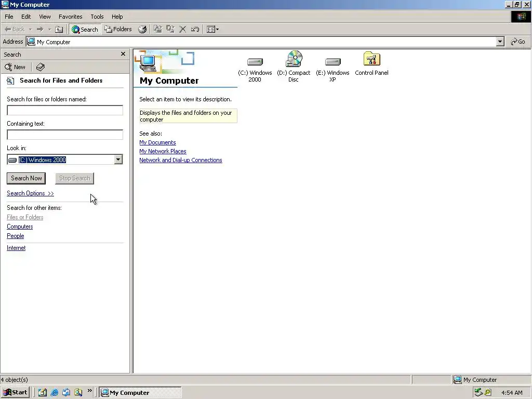Click the My Computer title bar icon
The height and width of the screenshot is (399, 532).
pos(5,4)
